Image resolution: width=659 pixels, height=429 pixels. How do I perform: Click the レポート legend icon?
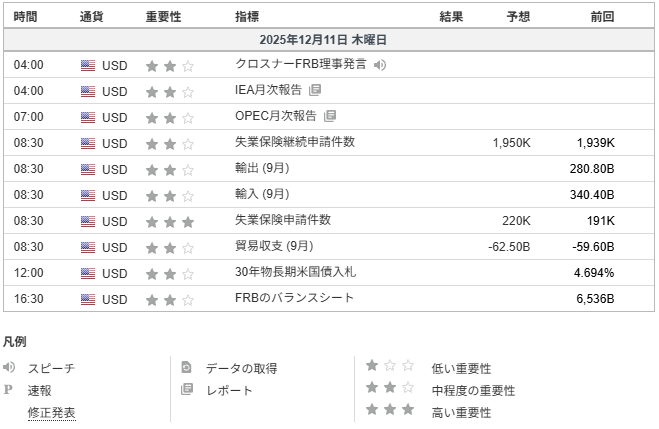186,390
